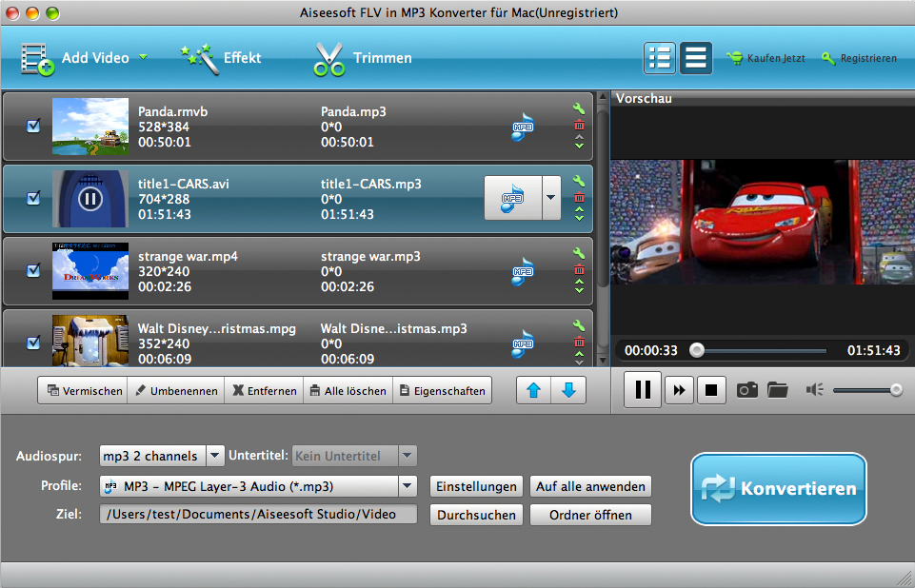Click the source name title1-CARS.avi

[x=183, y=184]
